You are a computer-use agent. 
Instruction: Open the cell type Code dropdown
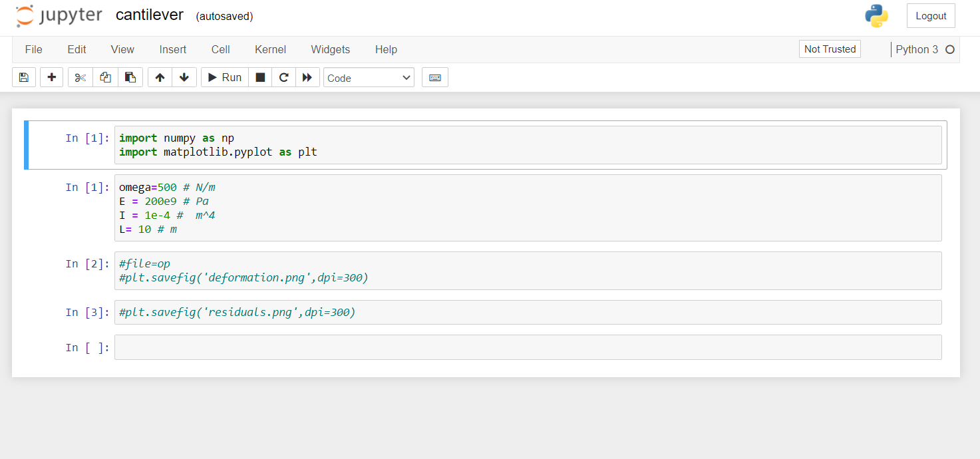tap(369, 78)
